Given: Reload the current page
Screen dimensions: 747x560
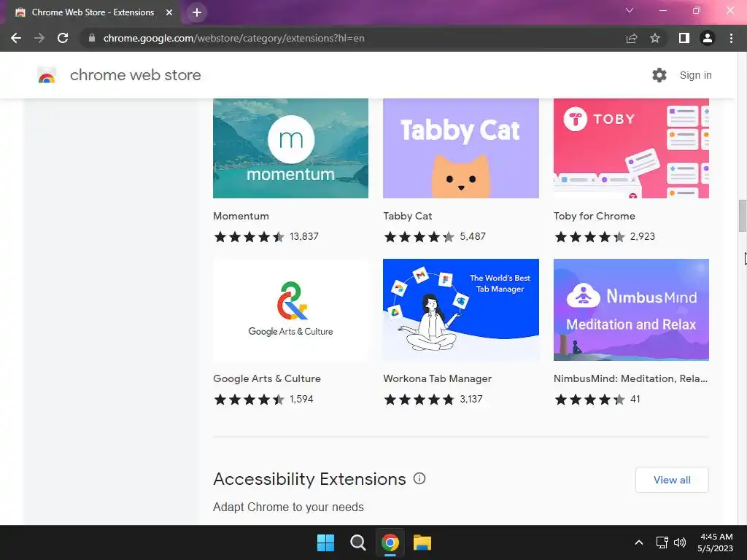Looking at the screenshot, I should [63, 38].
